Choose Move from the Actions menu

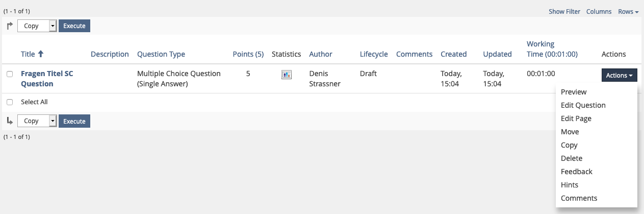[x=570, y=132]
